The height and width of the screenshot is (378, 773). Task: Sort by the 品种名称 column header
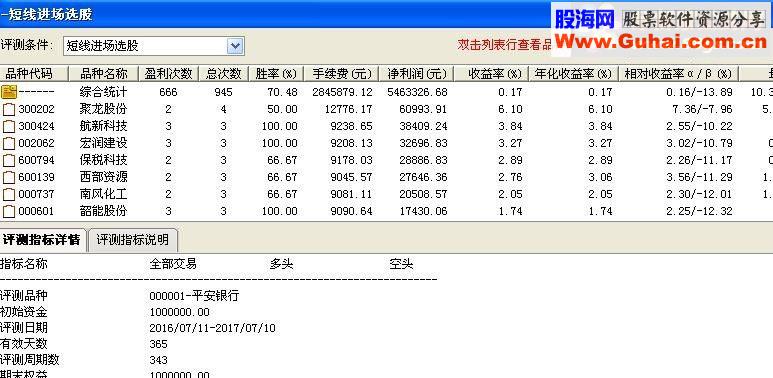(x=104, y=74)
